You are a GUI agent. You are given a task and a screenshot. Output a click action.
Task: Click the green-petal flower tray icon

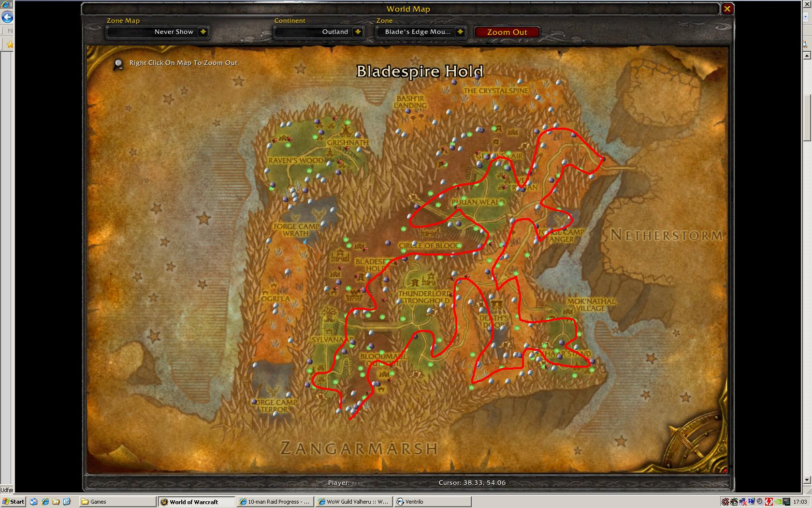[734, 502]
